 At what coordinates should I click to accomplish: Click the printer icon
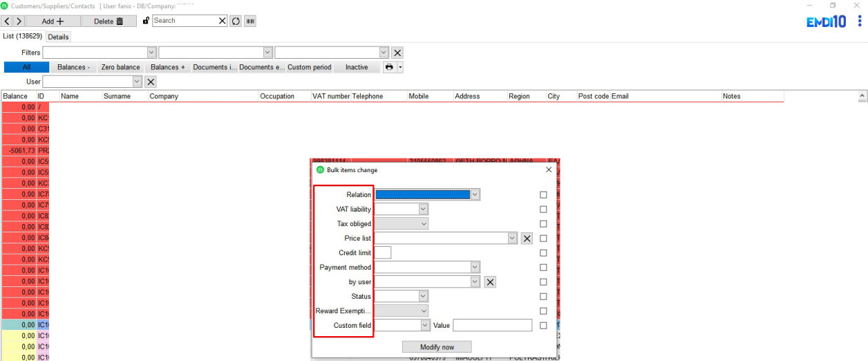[390, 67]
